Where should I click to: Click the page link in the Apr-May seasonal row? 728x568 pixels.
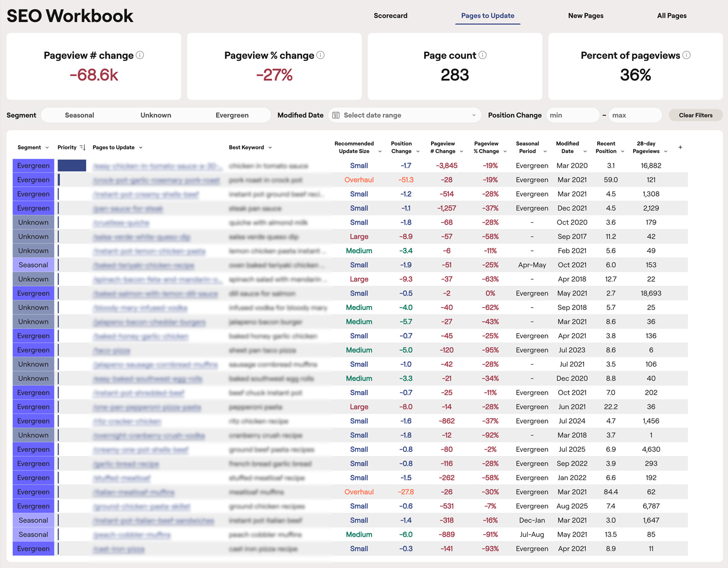[143, 265]
